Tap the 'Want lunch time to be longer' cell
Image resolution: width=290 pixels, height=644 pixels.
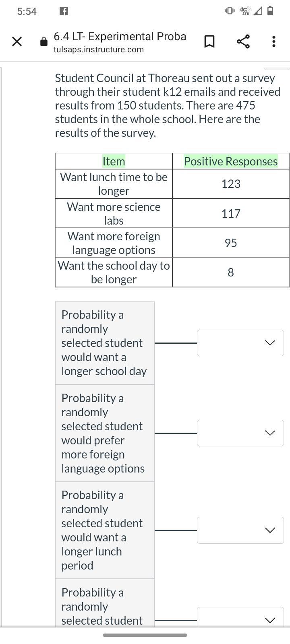click(x=114, y=184)
